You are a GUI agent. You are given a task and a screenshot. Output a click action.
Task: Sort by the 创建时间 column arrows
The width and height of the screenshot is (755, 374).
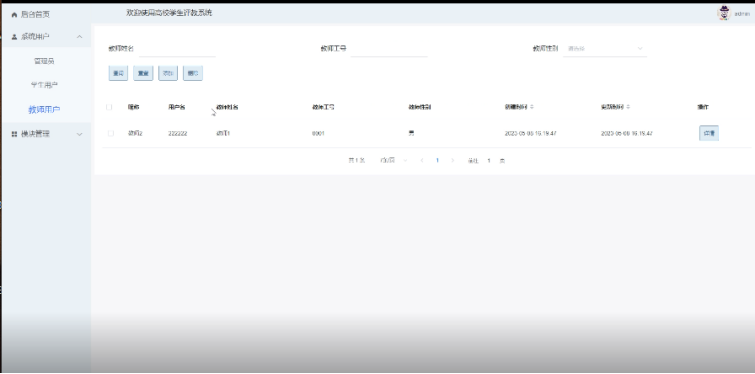coord(532,107)
